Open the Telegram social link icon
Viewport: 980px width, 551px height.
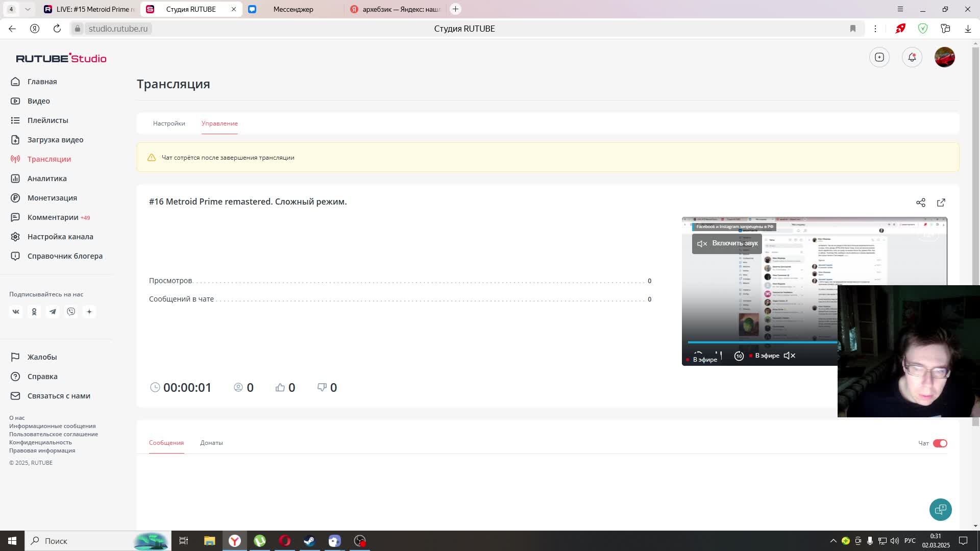[x=53, y=312]
